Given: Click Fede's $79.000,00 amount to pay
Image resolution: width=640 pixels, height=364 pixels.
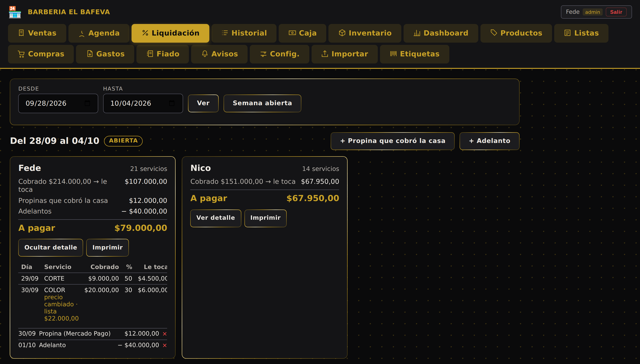Looking at the screenshot, I should pyautogui.click(x=141, y=228).
